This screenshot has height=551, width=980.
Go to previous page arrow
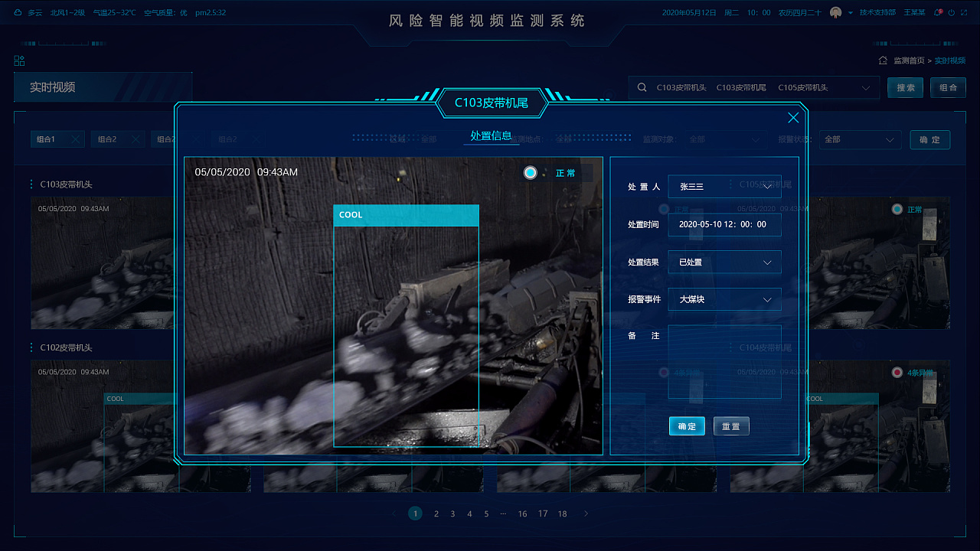[x=394, y=514]
